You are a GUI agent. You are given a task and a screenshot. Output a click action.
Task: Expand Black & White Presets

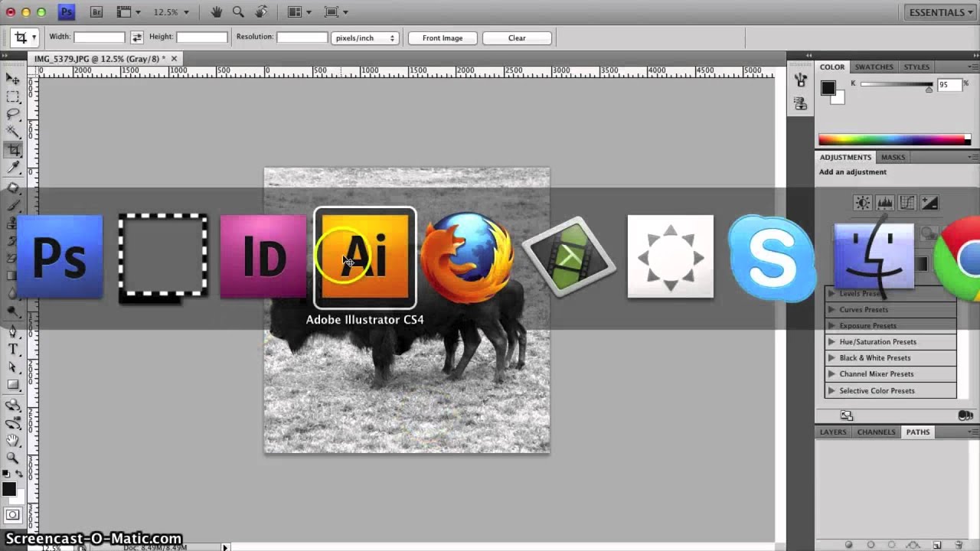click(x=831, y=358)
